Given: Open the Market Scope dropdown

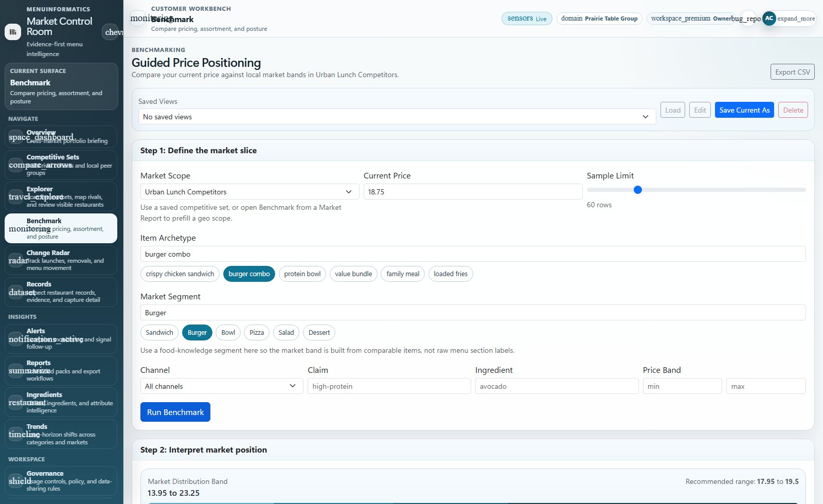Looking at the screenshot, I should point(249,192).
